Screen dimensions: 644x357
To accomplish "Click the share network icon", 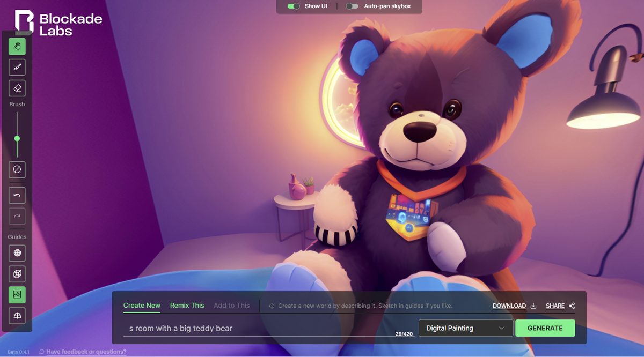I will pos(572,306).
